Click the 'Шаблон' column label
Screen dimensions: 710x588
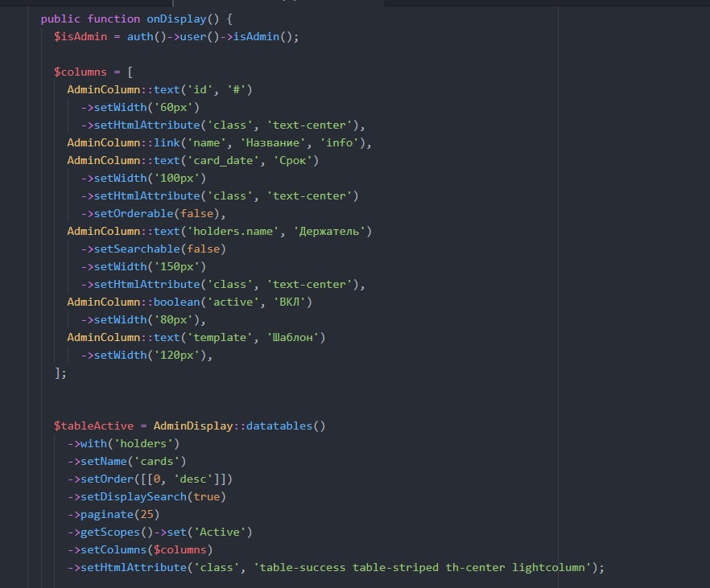[292, 337]
